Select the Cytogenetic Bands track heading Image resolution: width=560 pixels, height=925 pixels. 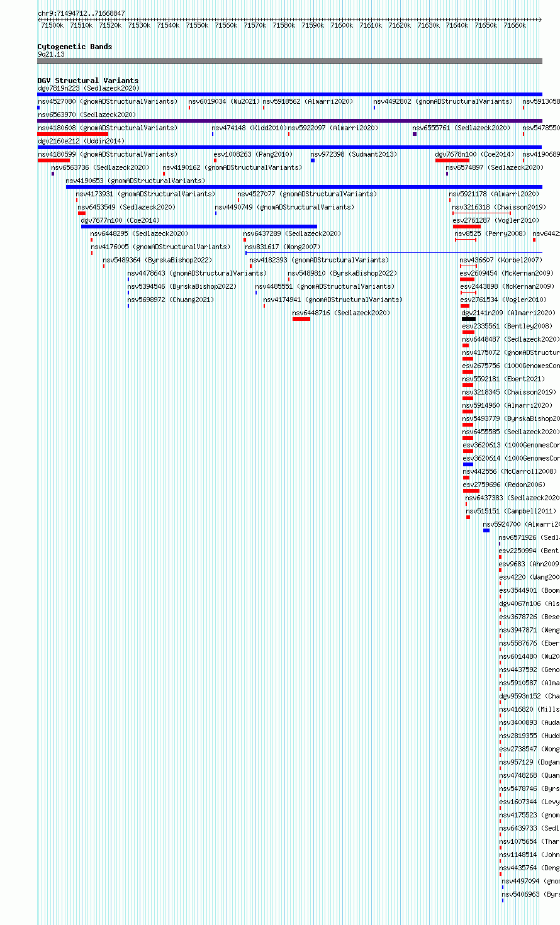(x=75, y=47)
